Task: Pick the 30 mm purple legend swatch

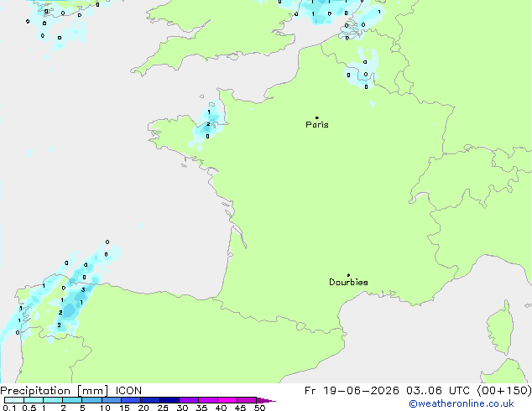Action: pos(189,400)
